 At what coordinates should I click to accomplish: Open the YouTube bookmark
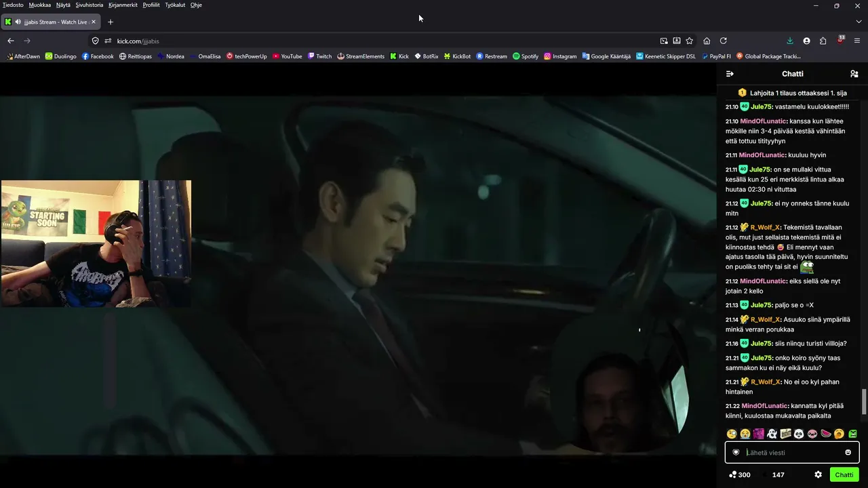point(288,56)
